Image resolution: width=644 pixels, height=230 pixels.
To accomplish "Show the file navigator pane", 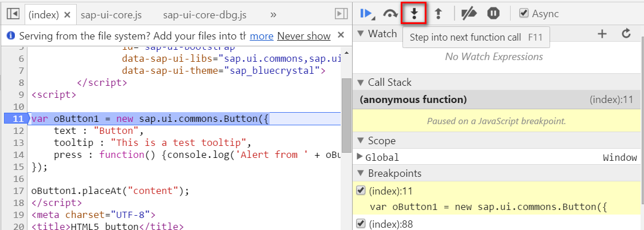I will [13, 14].
